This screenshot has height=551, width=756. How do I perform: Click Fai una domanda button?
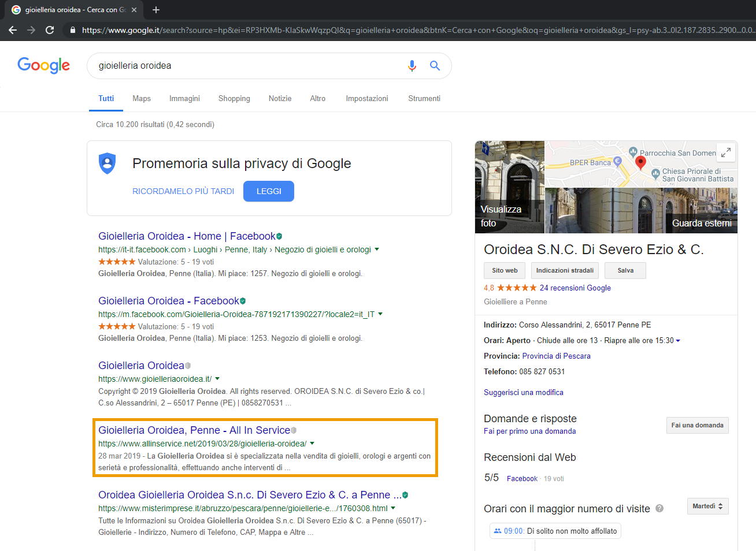697,425
